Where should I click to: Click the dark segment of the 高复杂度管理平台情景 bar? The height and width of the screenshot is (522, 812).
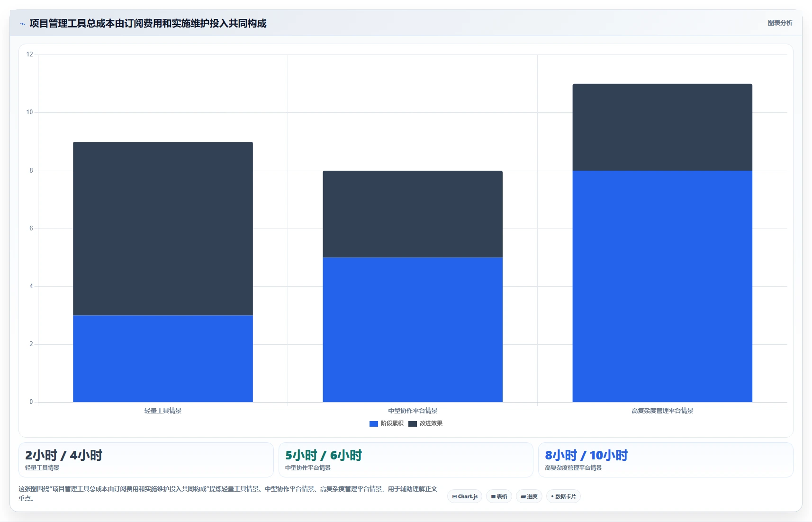pyautogui.click(x=662, y=128)
